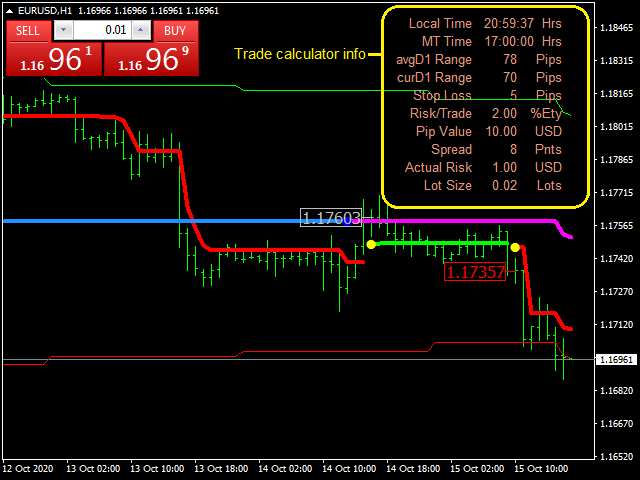Click the 14 Oct 02:00 time axis label

(x=285, y=469)
